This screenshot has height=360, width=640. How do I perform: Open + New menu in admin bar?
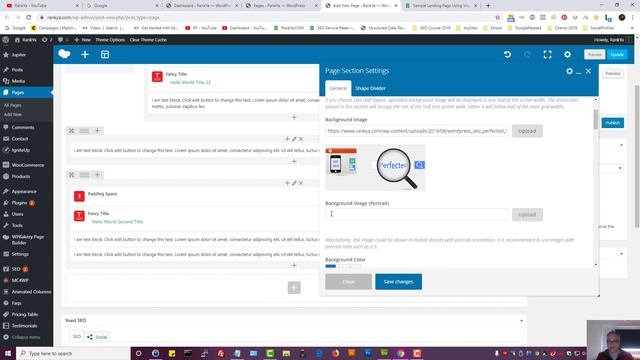tap(82, 40)
